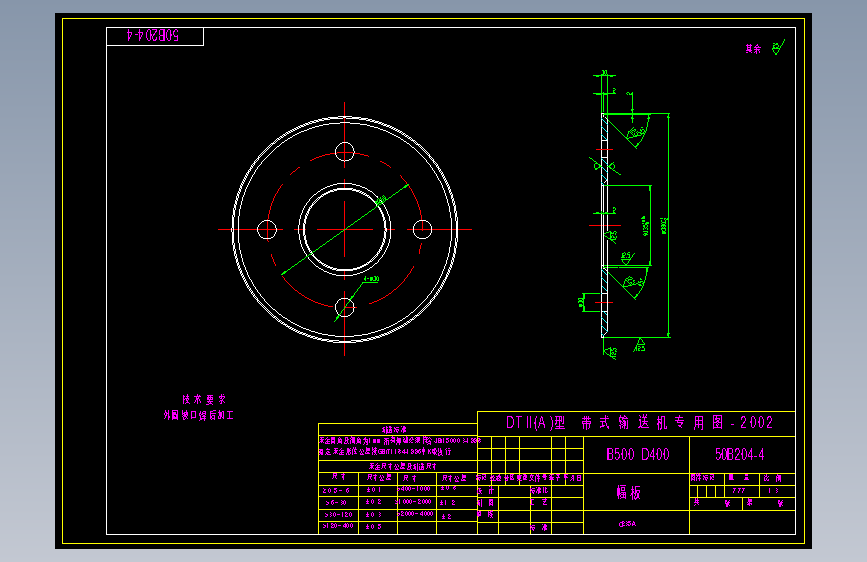Select the 标准化 cell in the title block

[x=539, y=491]
